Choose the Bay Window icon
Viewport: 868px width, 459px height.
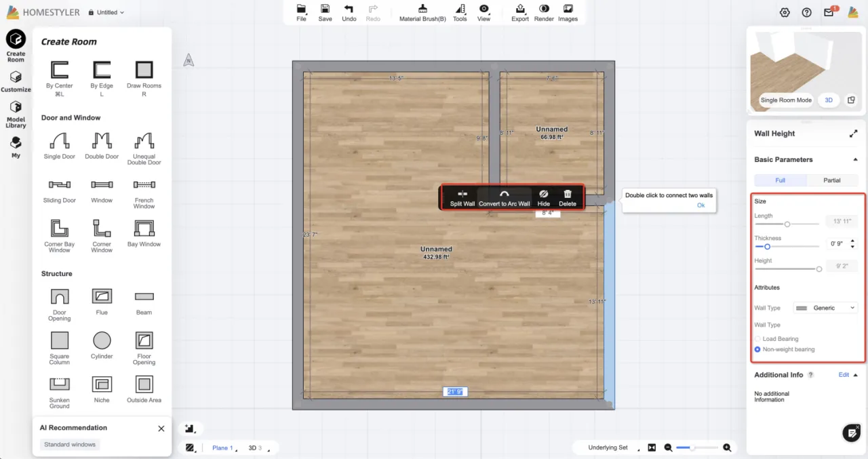(x=144, y=228)
